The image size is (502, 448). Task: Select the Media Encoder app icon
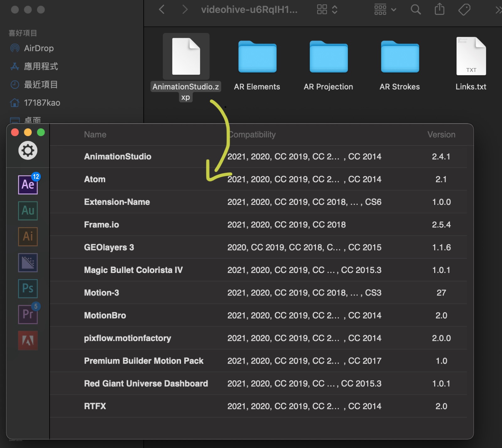[x=28, y=263]
